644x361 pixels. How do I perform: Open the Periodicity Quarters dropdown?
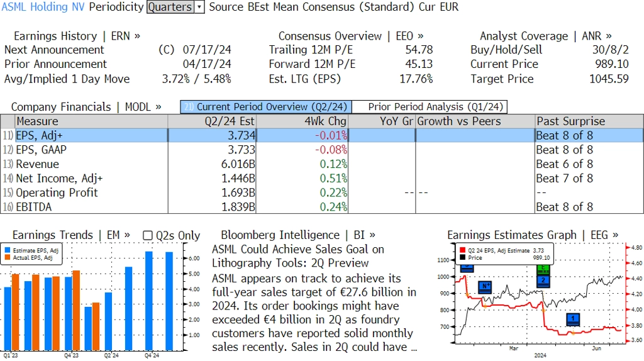[x=175, y=7]
